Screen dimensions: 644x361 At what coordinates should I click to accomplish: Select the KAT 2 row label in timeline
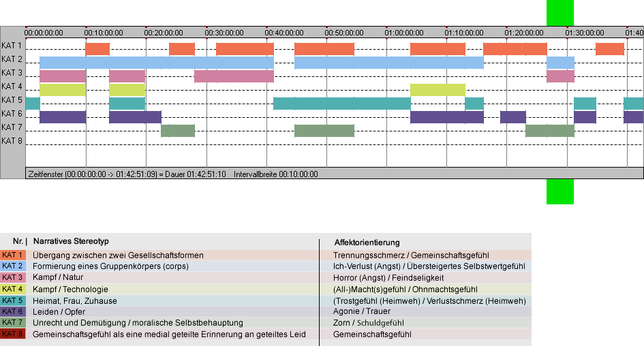[x=12, y=59]
